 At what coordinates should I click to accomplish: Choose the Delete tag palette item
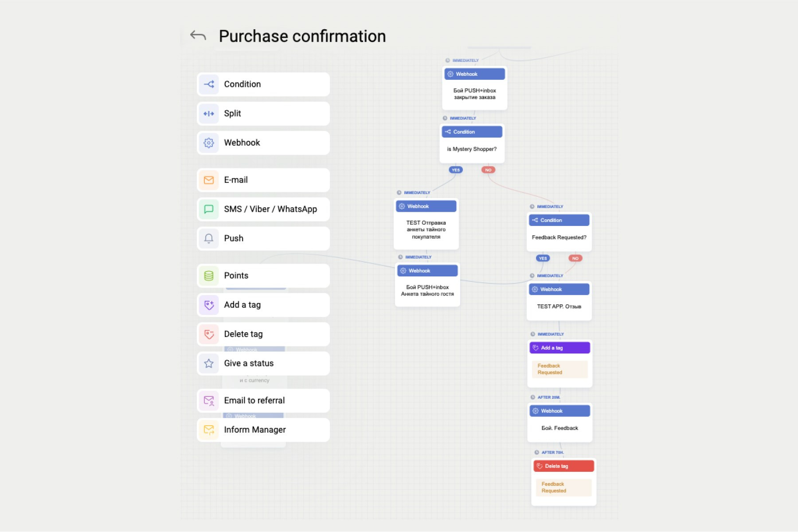tap(263, 334)
